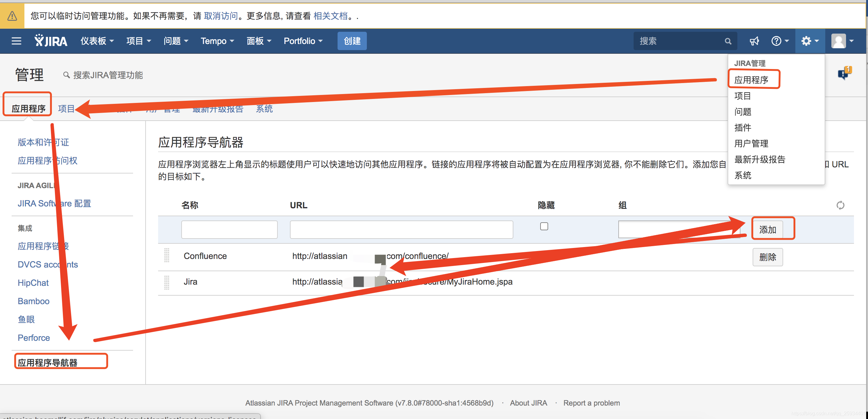Click the Report a problem footer link

(x=591, y=403)
